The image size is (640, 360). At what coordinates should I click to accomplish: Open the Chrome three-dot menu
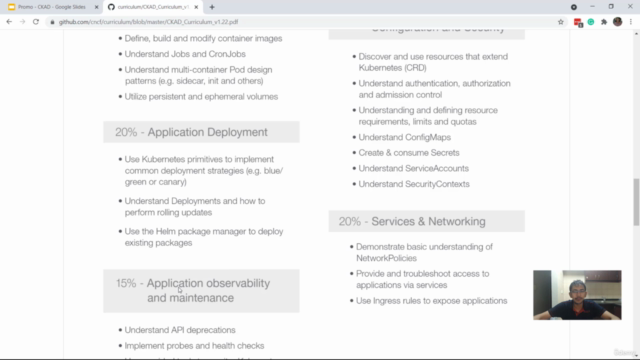click(631, 22)
